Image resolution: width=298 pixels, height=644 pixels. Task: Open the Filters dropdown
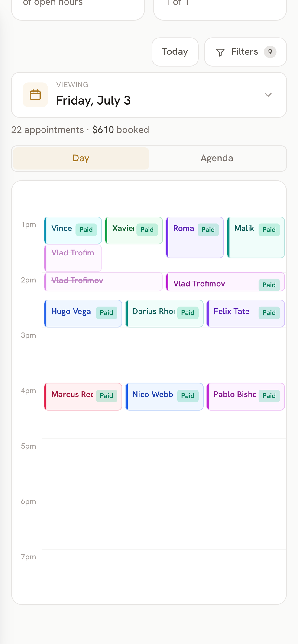[x=245, y=52]
